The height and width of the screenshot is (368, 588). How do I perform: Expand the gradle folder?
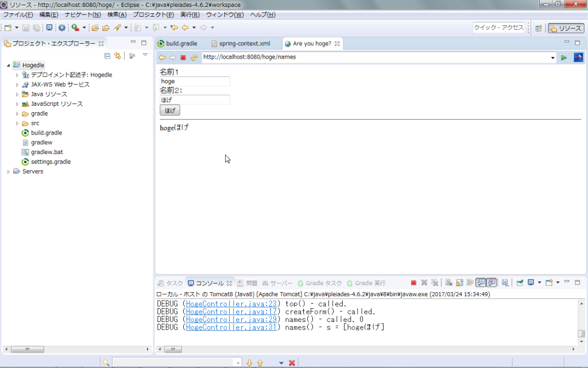pos(17,114)
